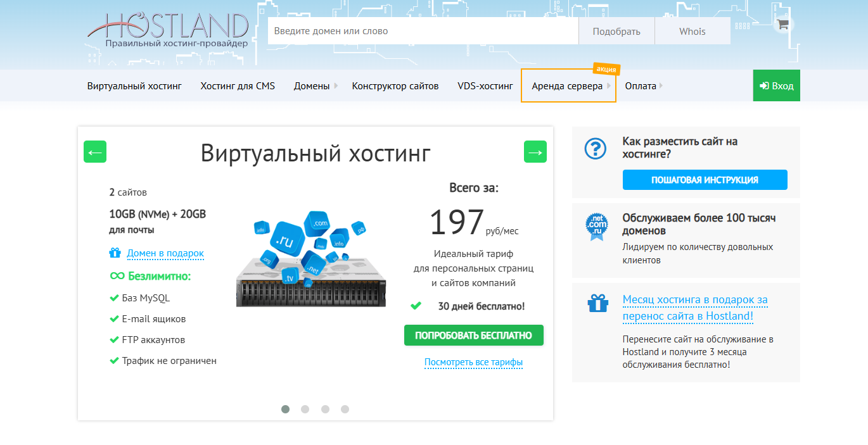Click '2 сайтов' text
868x445 pixels.
pos(128,192)
